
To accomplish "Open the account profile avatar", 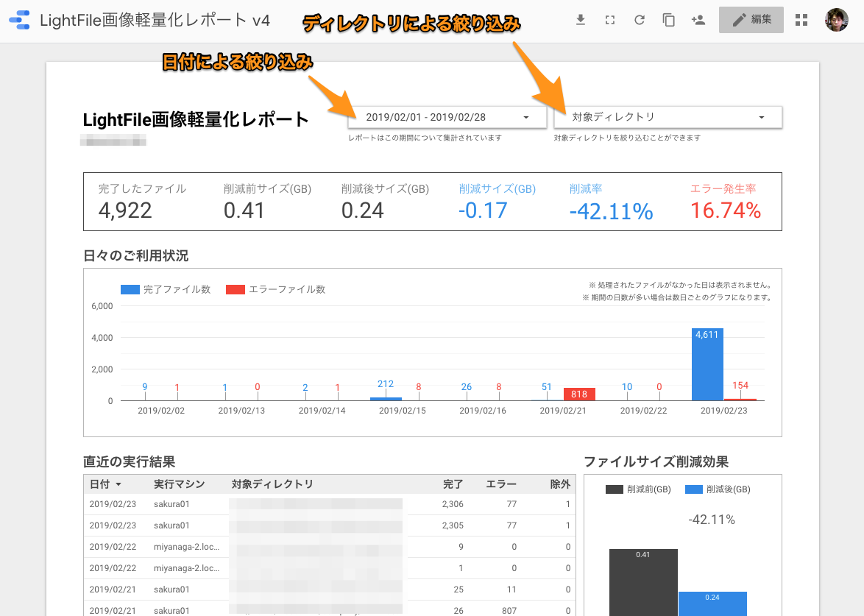I will tap(837, 21).
